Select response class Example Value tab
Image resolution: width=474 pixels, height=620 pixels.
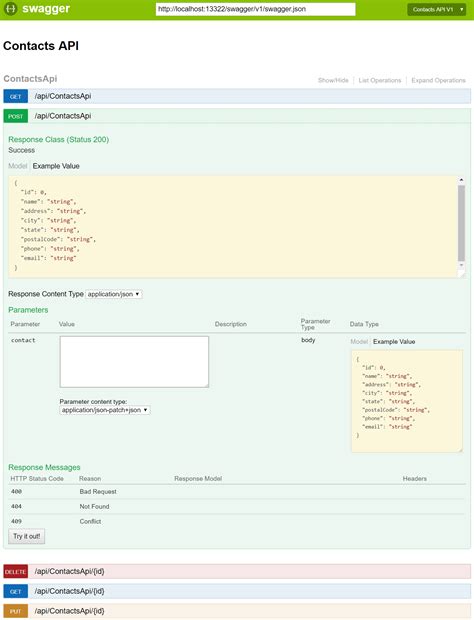pyautogui.click(x=56, y=166)
